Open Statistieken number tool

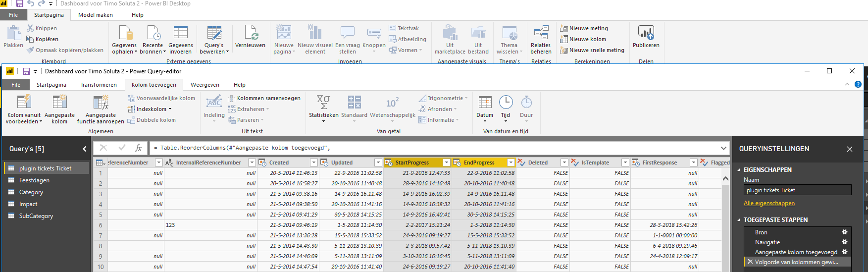(x=323, y=109)
